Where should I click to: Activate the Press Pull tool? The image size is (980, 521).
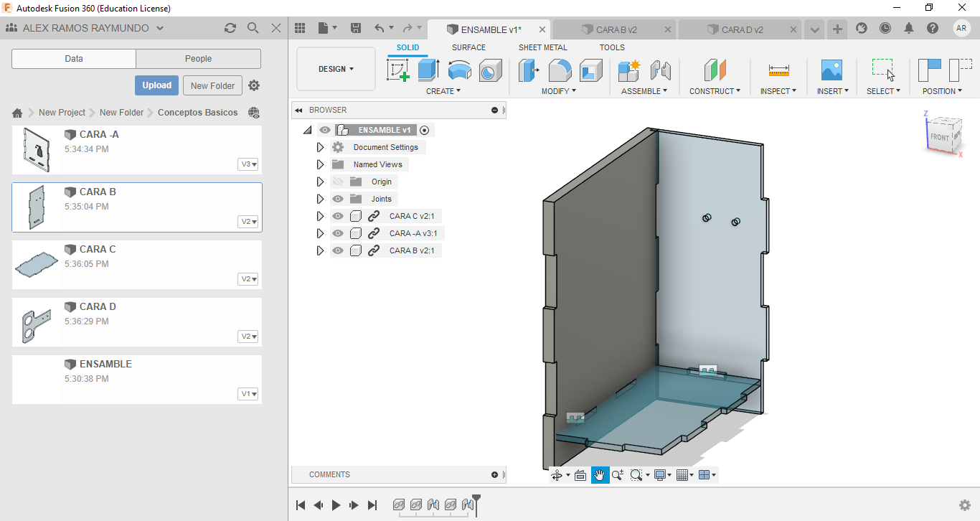point(529,70)
